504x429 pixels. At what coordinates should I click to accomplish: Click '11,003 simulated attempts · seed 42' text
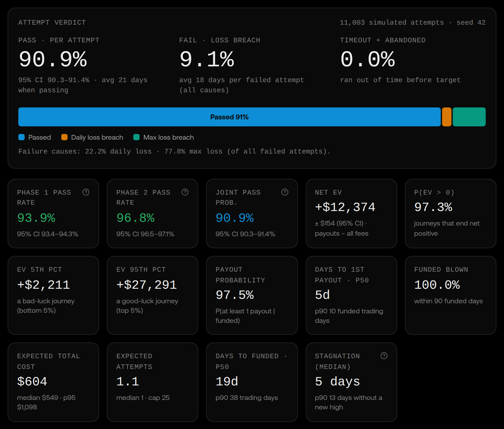pos(413,22)
